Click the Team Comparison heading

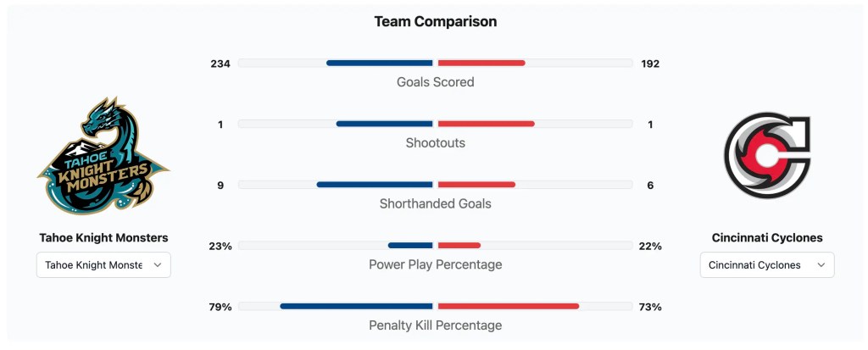click(436, 21)
